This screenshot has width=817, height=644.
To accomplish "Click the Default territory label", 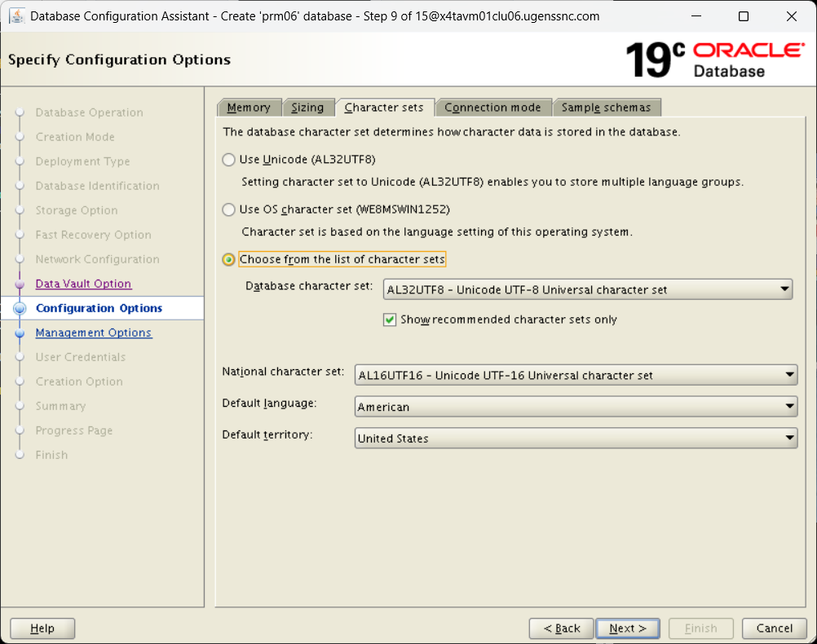I will [x=267, y=434].
